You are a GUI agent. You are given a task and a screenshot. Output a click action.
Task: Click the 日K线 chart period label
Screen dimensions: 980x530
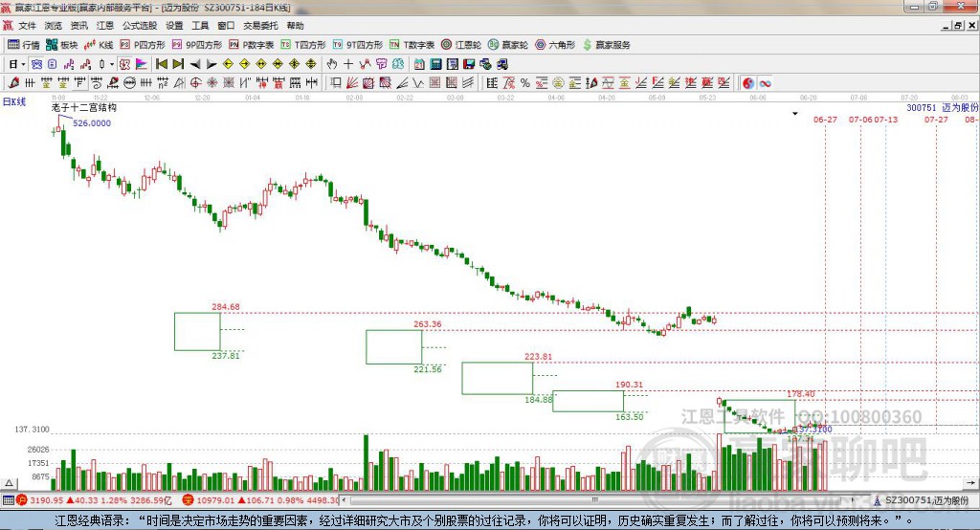(x=13, y=101)
